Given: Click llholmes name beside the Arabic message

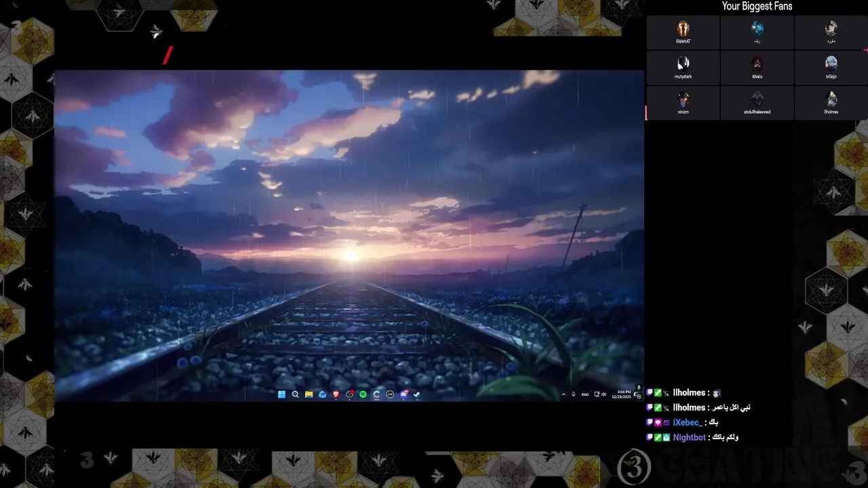Looking at the screenshot, I should [x=689, y=407].
